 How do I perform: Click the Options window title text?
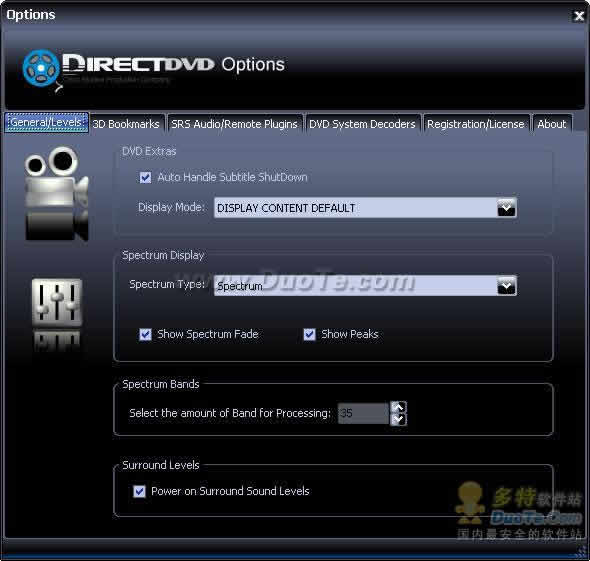31,15
